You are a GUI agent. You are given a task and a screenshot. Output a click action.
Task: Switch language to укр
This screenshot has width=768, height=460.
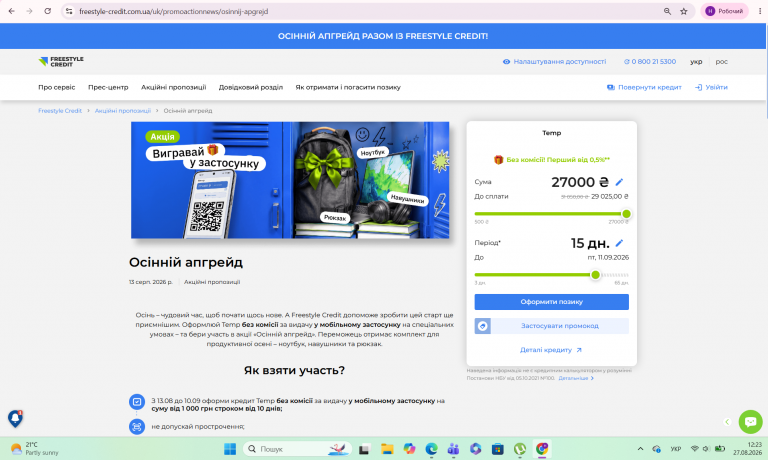click(696, 62)
